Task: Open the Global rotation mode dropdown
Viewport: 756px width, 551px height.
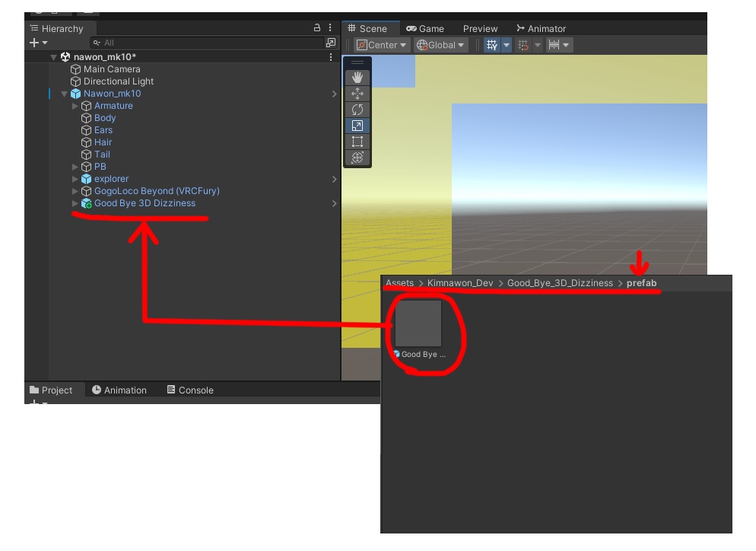Action: point(440,45)
